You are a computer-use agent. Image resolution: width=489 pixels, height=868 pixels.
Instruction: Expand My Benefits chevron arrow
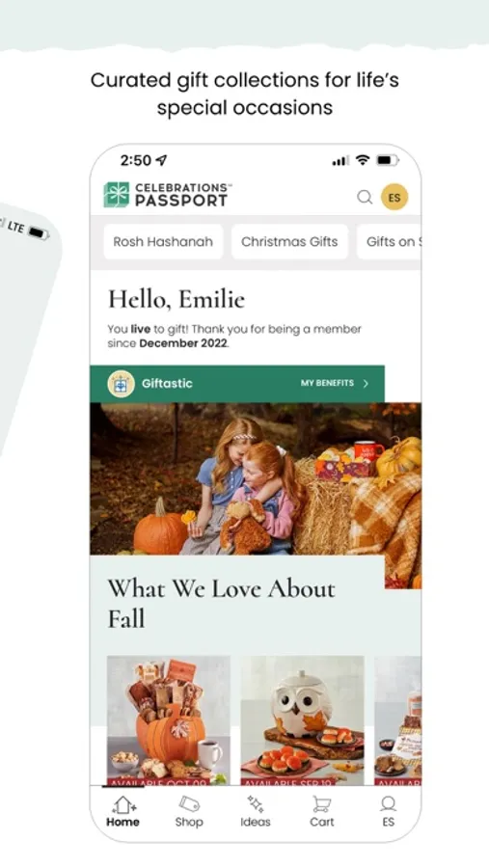pos(366,384)
